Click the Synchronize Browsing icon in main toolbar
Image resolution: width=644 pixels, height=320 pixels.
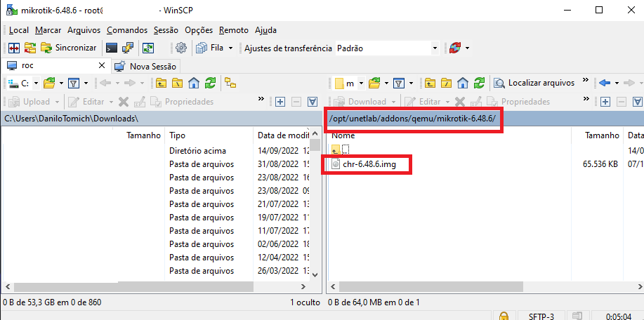[30, 48]
